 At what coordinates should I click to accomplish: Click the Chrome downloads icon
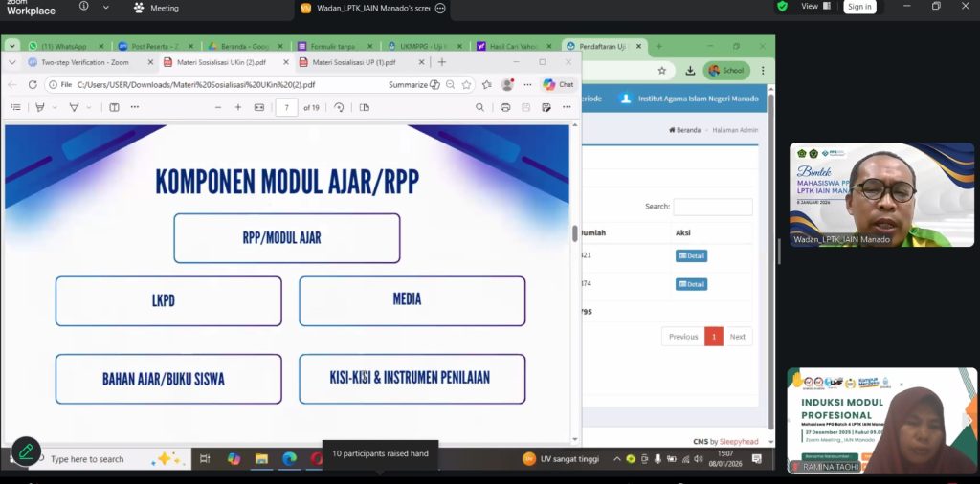[x=690, y=70]
